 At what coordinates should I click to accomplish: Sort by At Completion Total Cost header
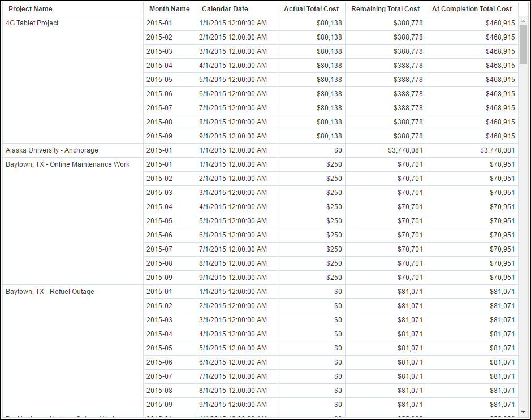472,9
